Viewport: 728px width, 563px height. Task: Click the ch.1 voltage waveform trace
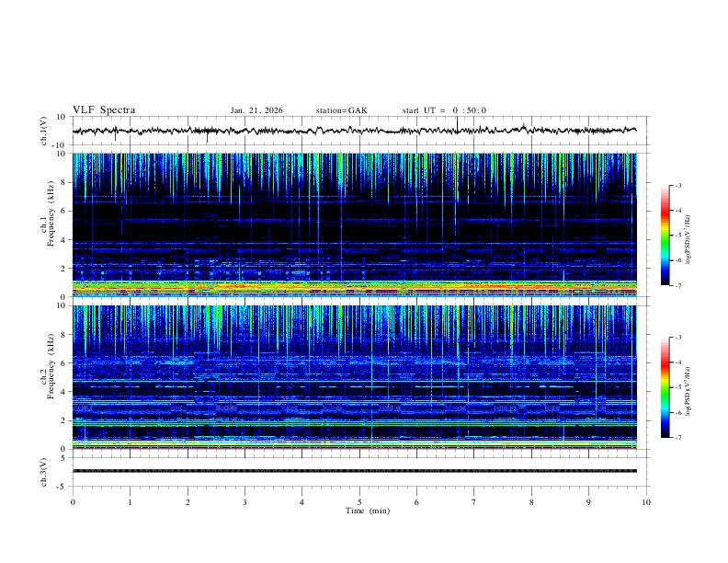tap(354, 131)
